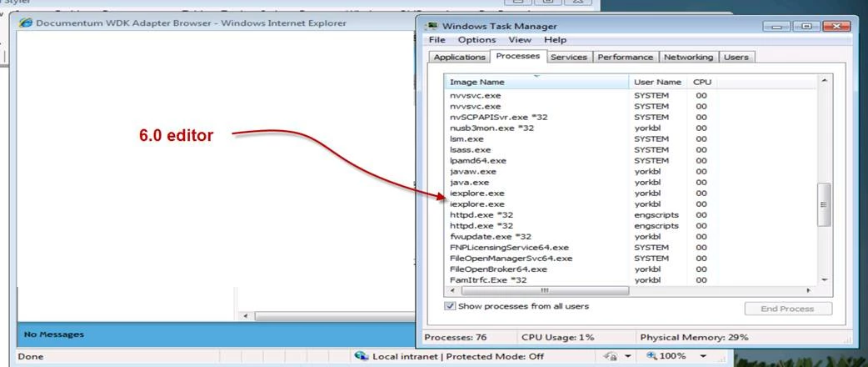The width and height of the screenshot is (868, 367).
Task: Click the process list vertical scrollbar thumb
Action: click(825, 204)
